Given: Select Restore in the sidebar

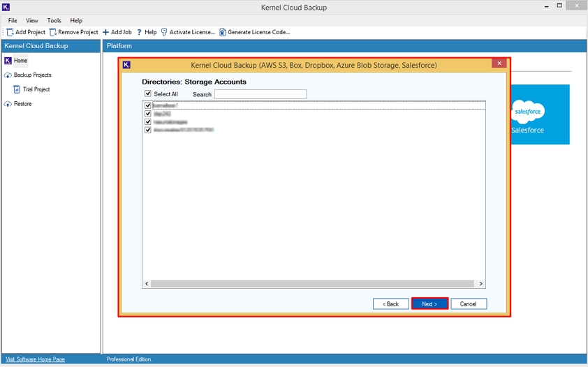Looking at the screenshot, I should tap(23, 104).
